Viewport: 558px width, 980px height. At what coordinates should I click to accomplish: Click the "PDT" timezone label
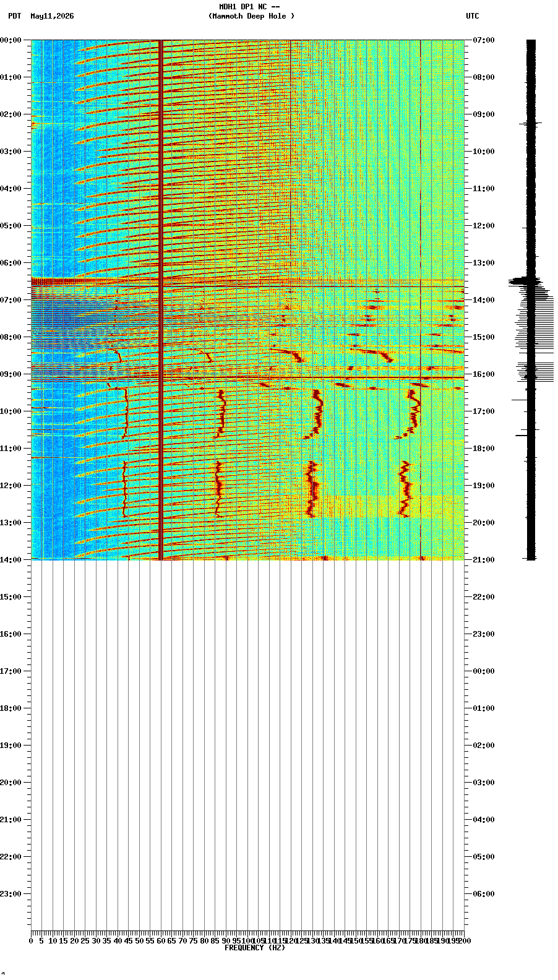14,16
